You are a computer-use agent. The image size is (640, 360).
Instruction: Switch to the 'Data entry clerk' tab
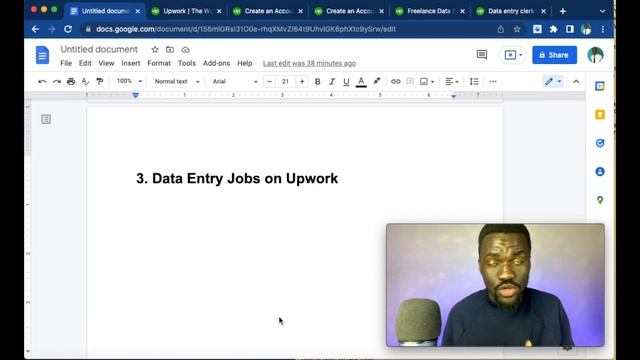511,11
